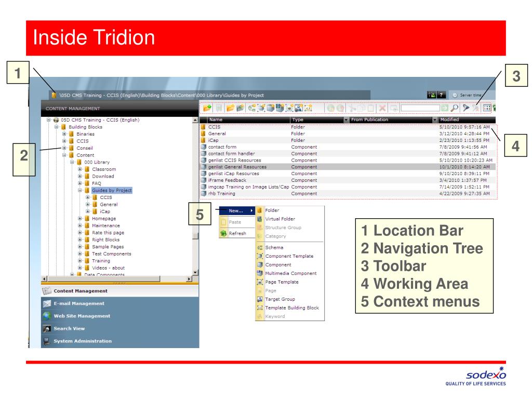Click the tree panel's down scroll arrow
This screenshot has height=399, width=532.
(195, 272)
